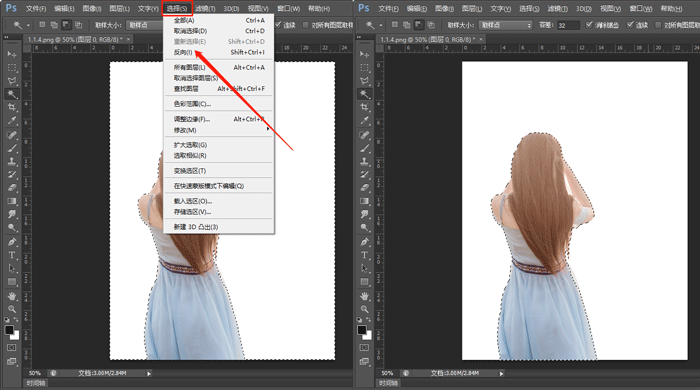The width and height of the screenshot is (700, 390).
Task: Toggle sample all layers checkbox in left window
Action: 306,25
